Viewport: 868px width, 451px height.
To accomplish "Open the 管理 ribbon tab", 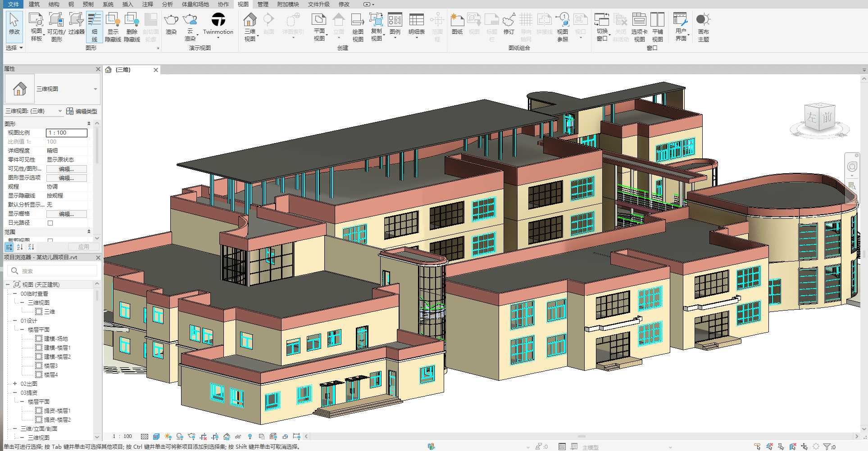I will tap(263, 4).
